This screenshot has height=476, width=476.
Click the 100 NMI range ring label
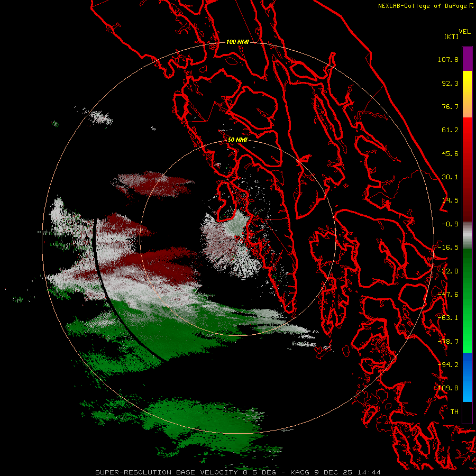[237, 42]
